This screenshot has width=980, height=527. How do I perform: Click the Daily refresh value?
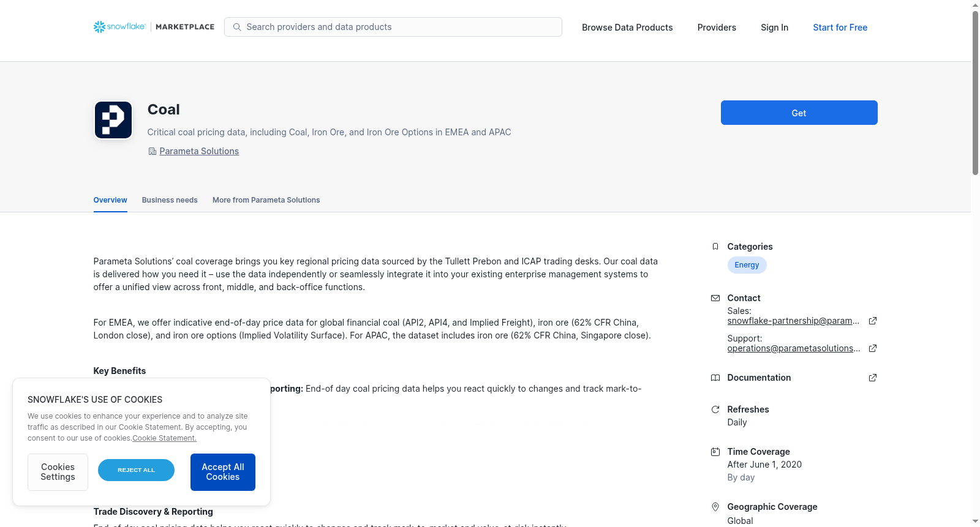(737, 422)
